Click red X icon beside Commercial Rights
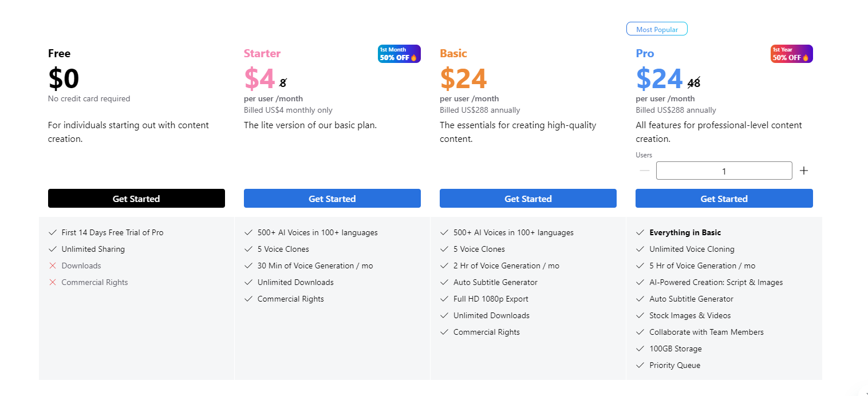The width and height of the screenshot is (868, 396). tap(53, 282)
